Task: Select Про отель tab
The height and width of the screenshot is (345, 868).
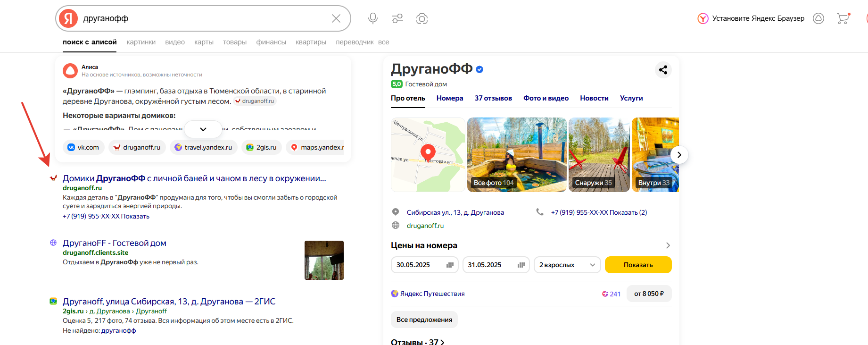Action: [x=408, y=98]
